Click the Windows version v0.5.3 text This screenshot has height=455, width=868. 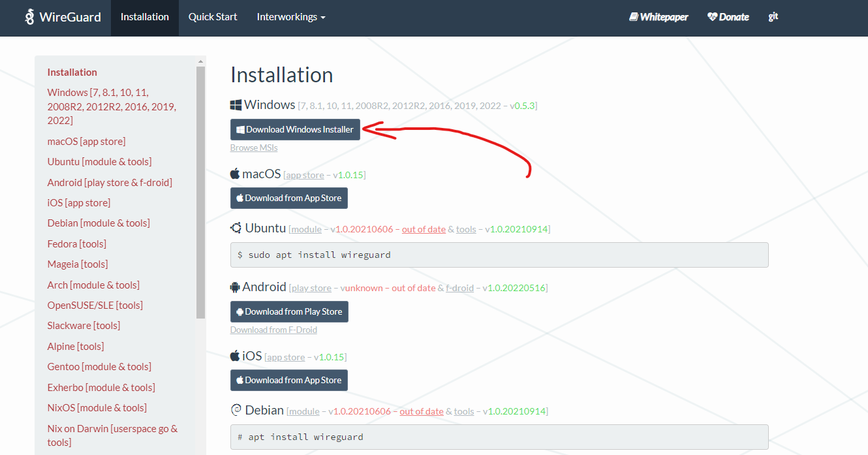(x=522, y=106)
